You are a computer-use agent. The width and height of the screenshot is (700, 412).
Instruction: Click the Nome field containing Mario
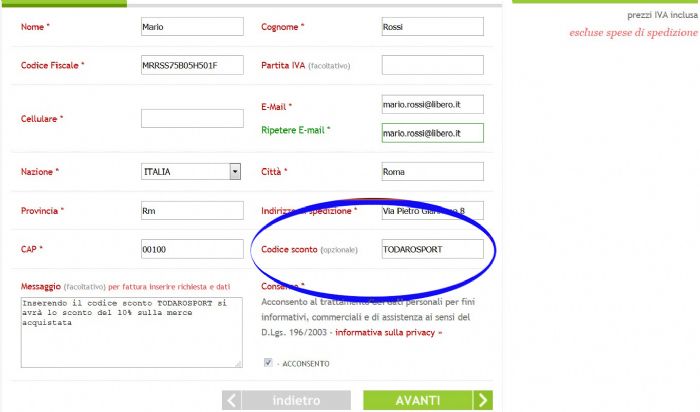[191, 27]
